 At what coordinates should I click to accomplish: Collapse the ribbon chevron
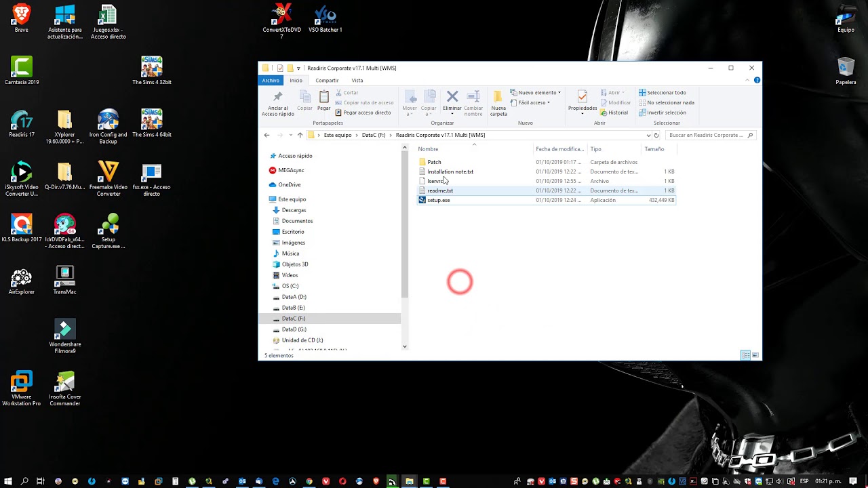[748, 80]
